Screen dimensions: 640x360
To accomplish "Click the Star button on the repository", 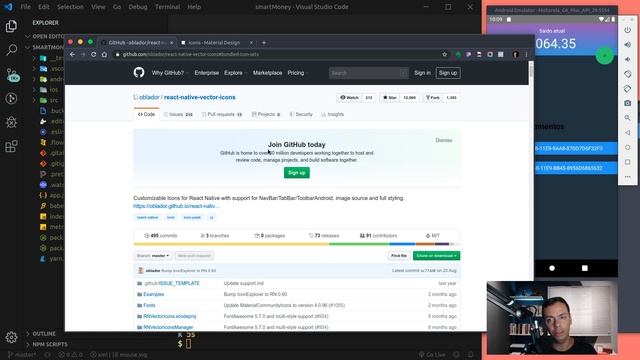I will point(390,98).
